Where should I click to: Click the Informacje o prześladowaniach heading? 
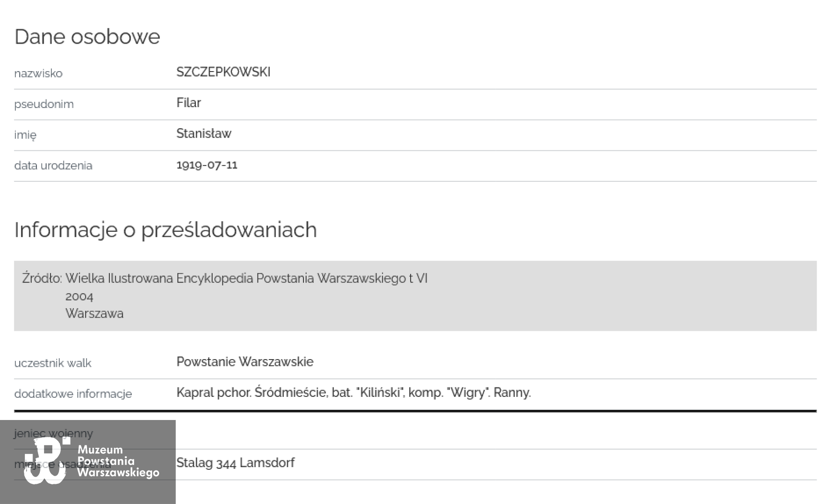165,230
